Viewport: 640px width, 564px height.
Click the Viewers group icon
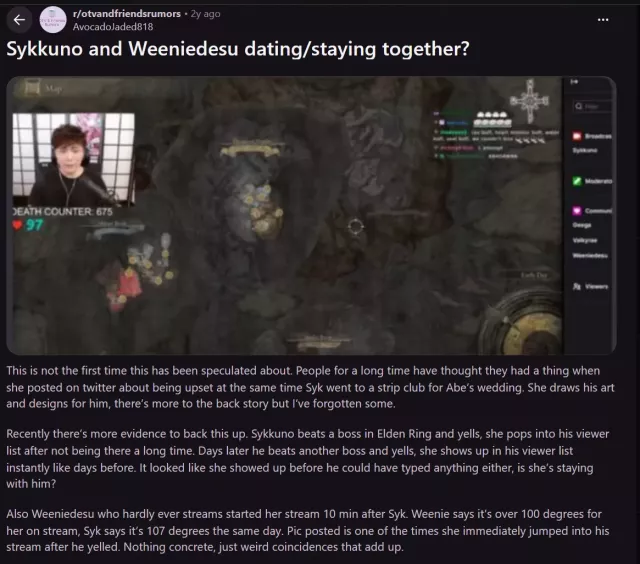(x=577, y=286)
